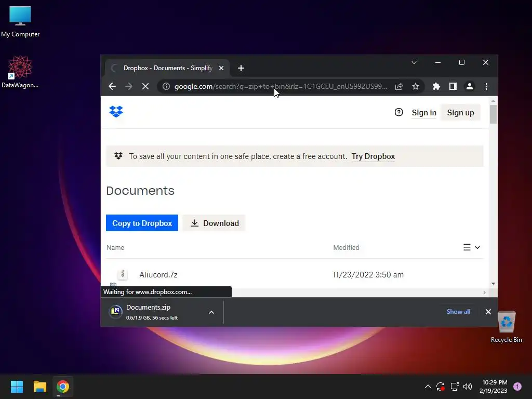The width and height of the screenshot is (532, 399).
Task: Show hidden system tray icons
Action: click(428, 387)
